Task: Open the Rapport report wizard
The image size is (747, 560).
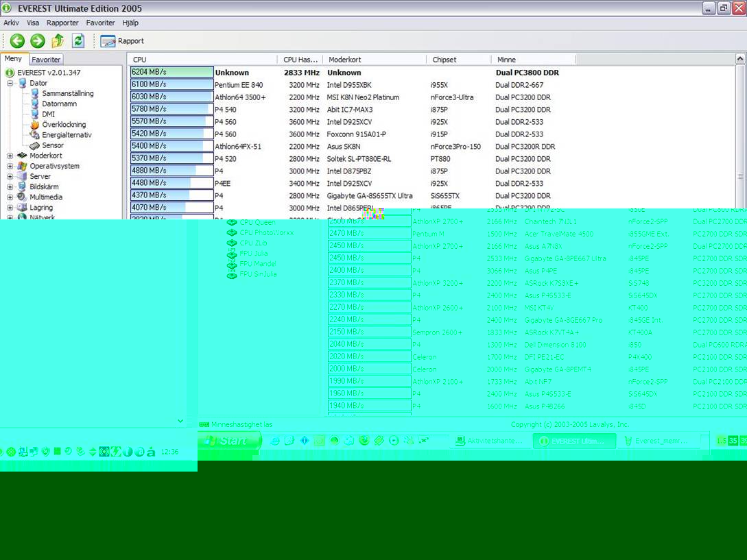Action: click(x=122, y=41)
